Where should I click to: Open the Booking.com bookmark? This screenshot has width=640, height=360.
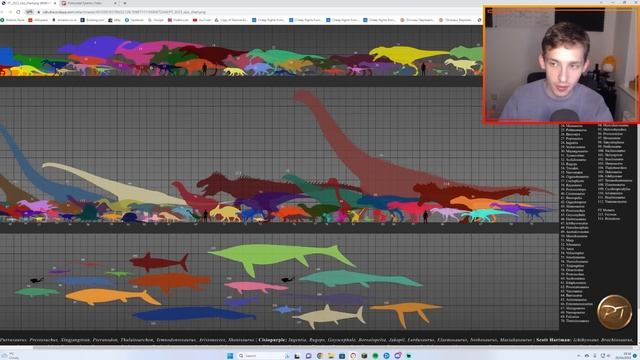point(92,20)
